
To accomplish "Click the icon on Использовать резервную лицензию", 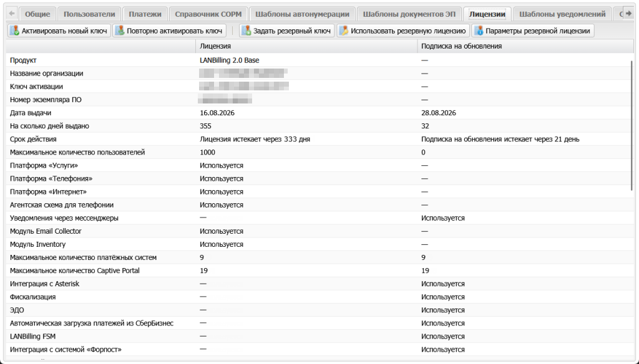I will click(344, 31).
